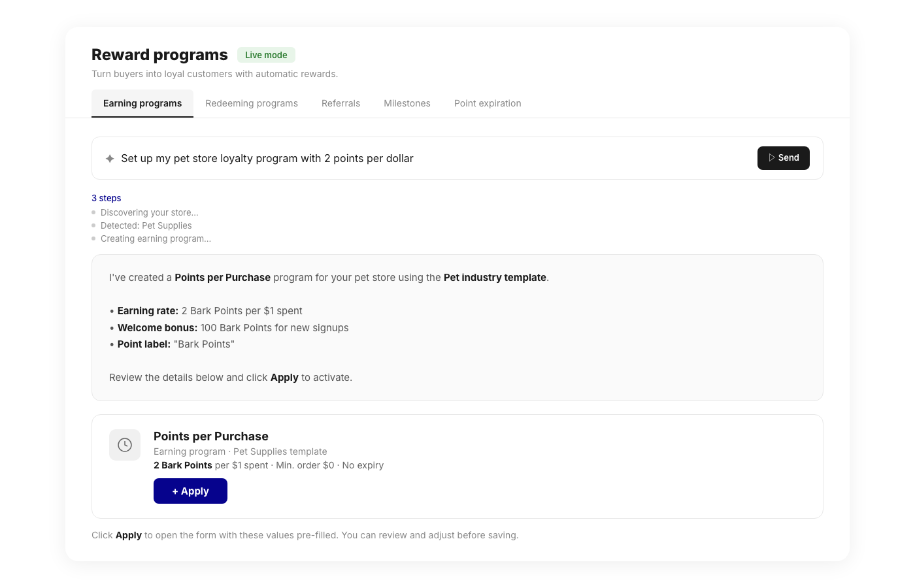Click "+ Apply" to activate the program
Screen dimensions: 915x588
pyautogui.click(x=190, y=491)
